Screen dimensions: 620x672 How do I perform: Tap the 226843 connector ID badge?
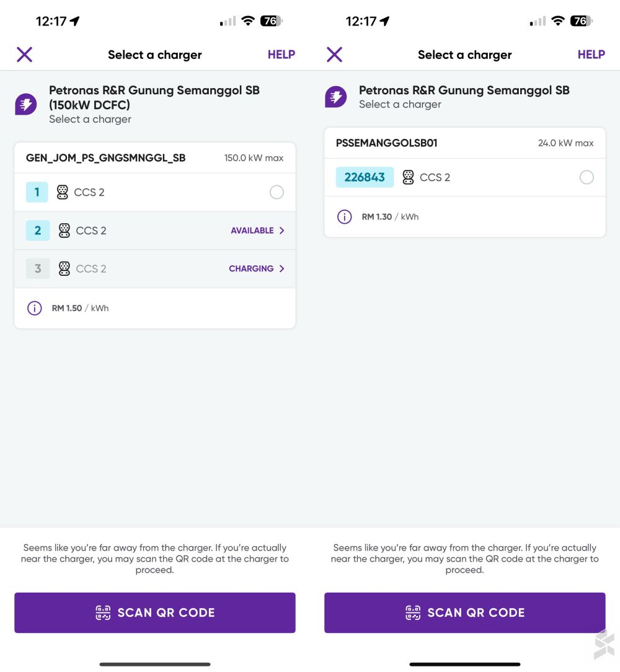click(x=365, y=177)
